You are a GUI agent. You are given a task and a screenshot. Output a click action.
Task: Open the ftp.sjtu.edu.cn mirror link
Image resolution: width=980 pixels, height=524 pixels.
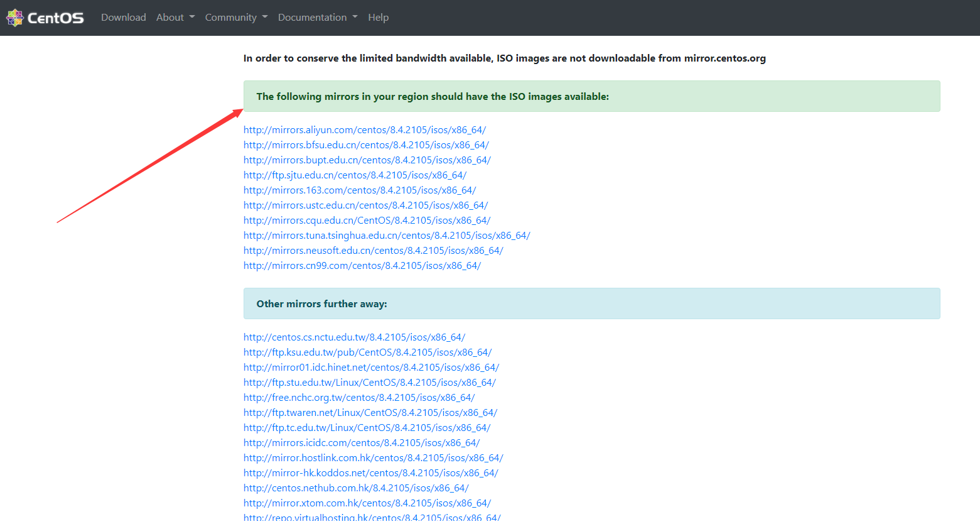(x=355, y=175)
